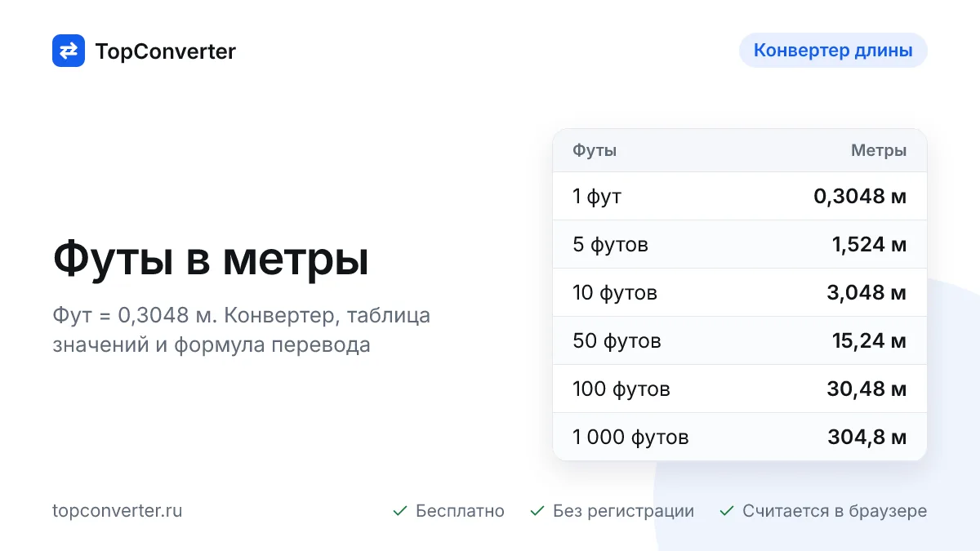Select the 5 футов table cell
This screenshot has width=980, height=551.
click(611, 244)
